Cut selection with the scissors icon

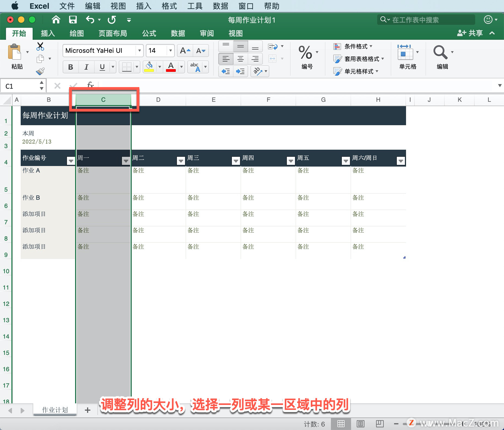(40, 47)
